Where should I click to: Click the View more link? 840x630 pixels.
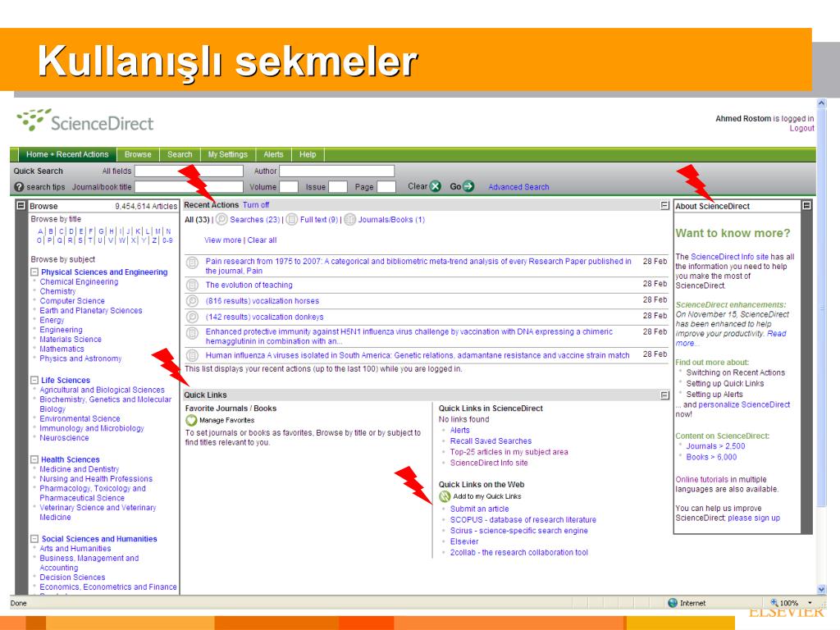click(x=223, y=240)
